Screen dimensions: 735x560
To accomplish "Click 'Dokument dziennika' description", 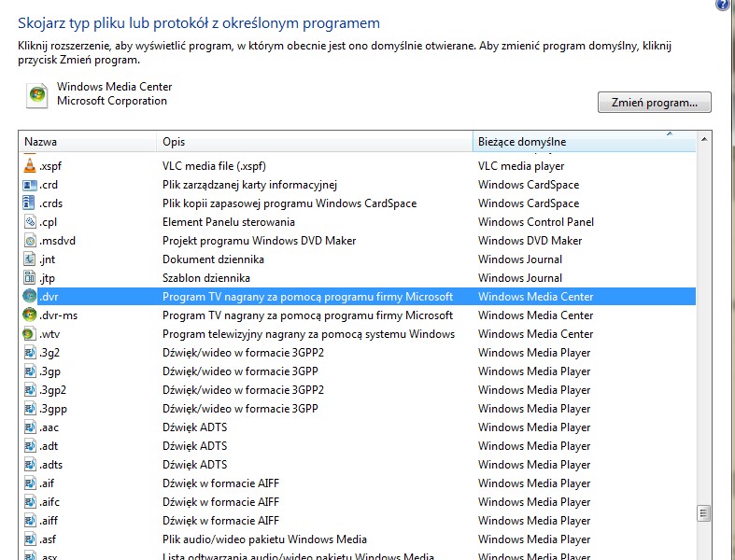I will pyautogui.click(x=213, y=259).
